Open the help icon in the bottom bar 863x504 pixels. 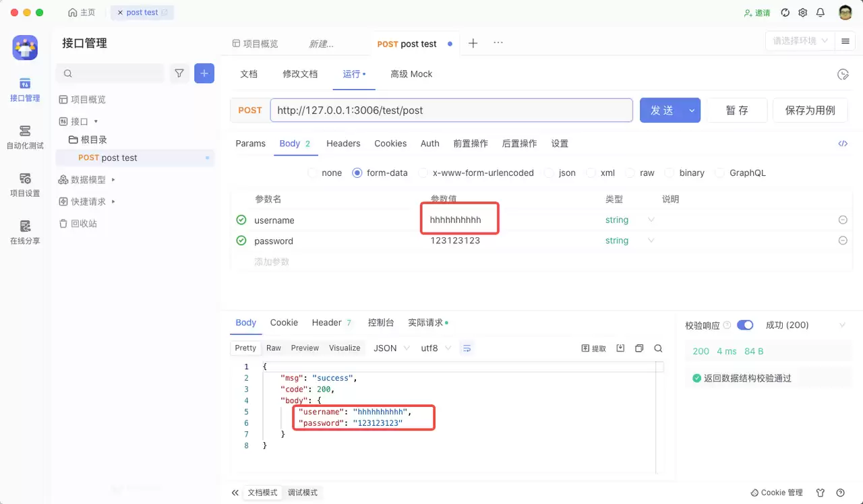[x=841, y=493]
